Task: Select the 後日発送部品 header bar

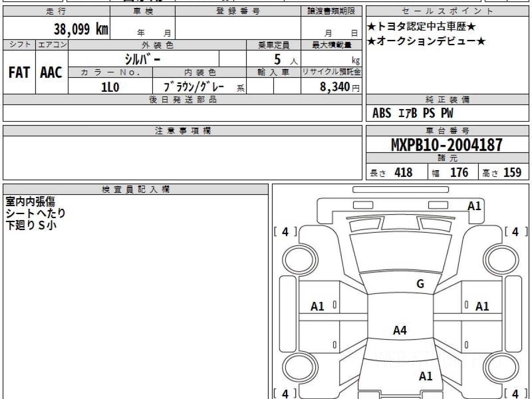Action: pos(182,100)
